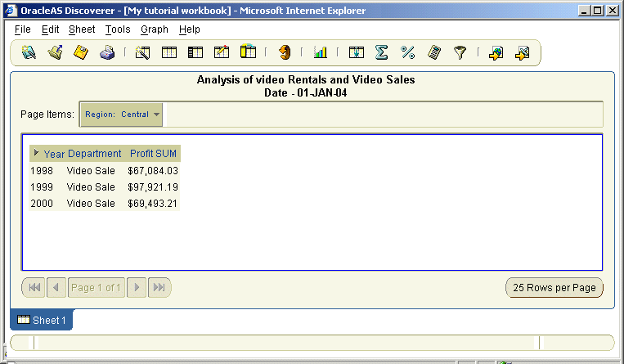Open the Region: Central page item dropdown
The width and height of the screenshot is (624, 364).
121,115
